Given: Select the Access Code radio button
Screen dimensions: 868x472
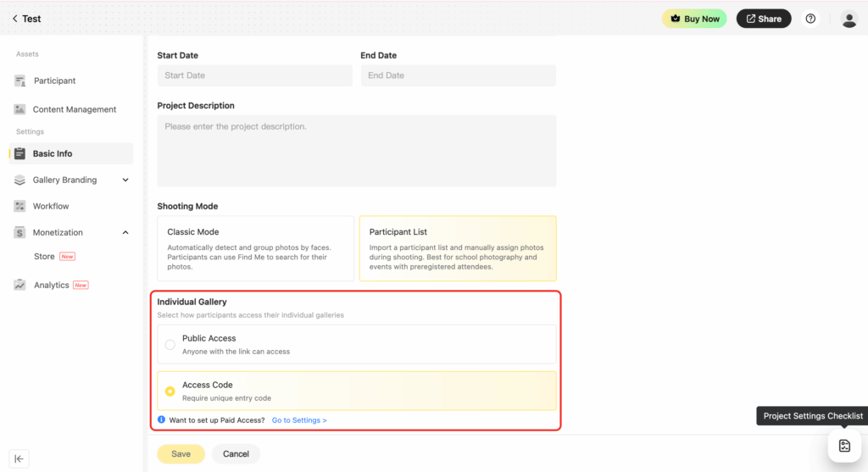Looking at the screenshot, I should tap(170, 391).
